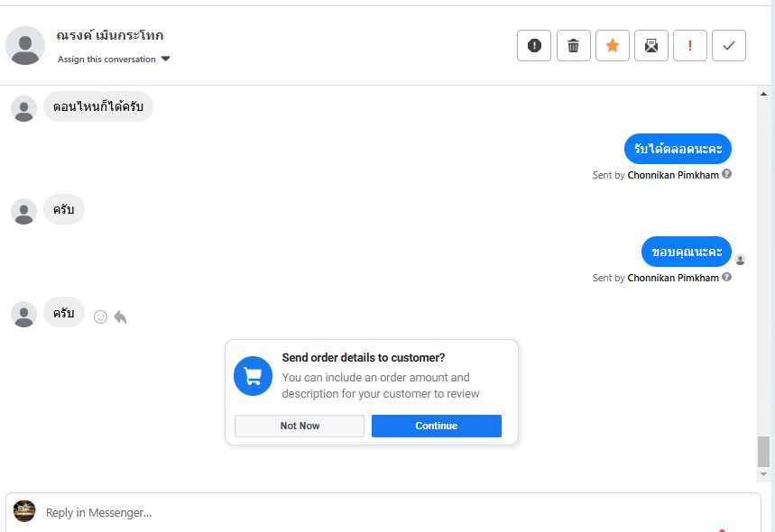Mark conversation as unread with the envelope icon
The image size is (775, 532).
pos(651,46)
